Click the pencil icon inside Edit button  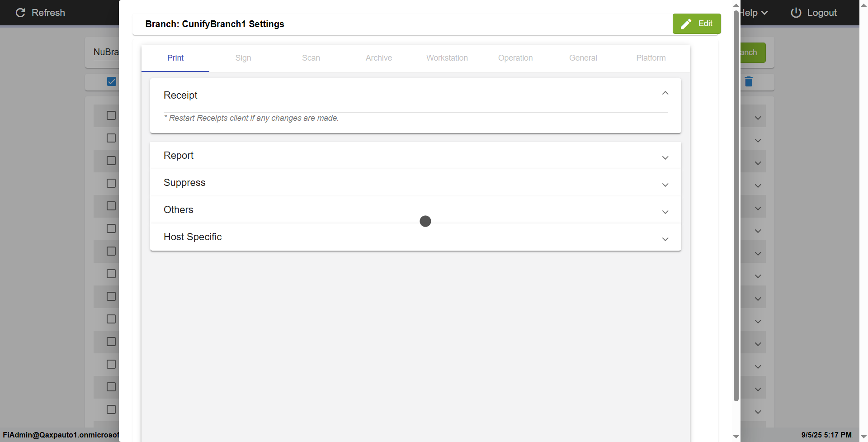coord(686,24)
